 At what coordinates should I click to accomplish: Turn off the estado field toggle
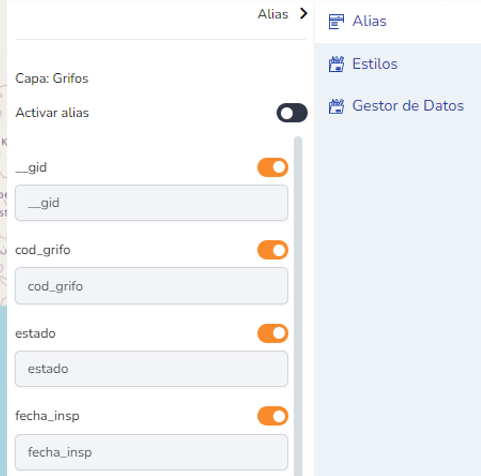click(x=273, y=333)
